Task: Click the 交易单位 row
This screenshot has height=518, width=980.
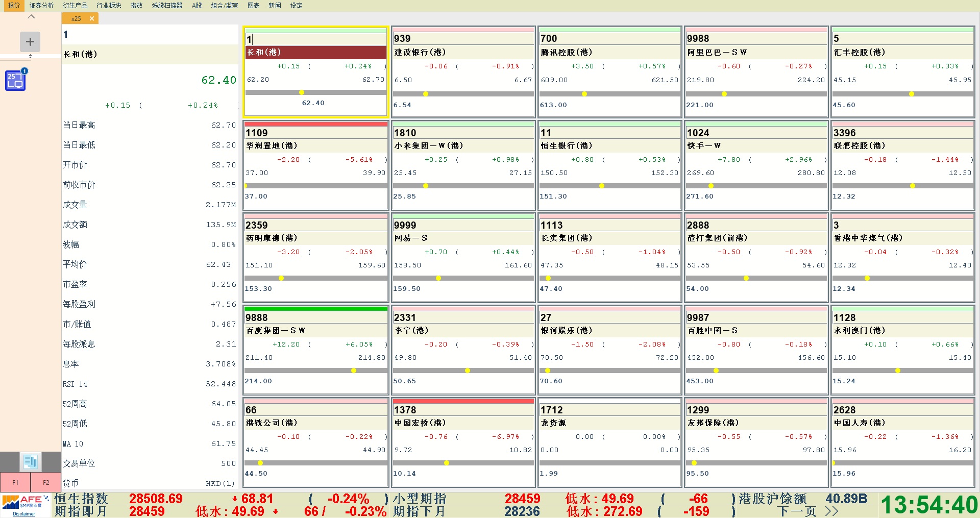Action: (x=150, y=463)
